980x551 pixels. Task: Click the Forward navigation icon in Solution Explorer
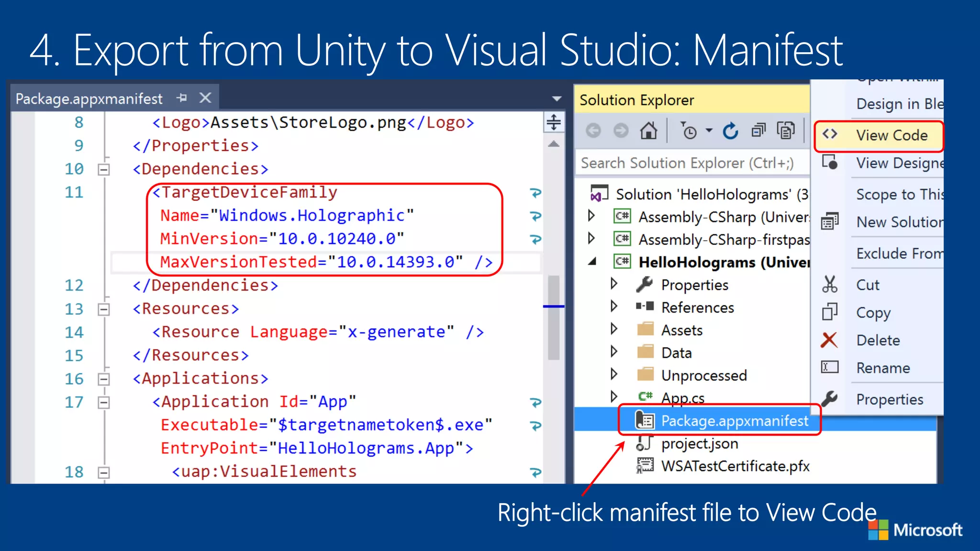(621, 131)
